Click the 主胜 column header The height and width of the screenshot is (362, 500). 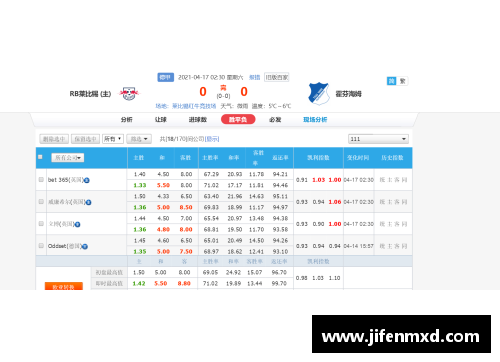point(139,158)
